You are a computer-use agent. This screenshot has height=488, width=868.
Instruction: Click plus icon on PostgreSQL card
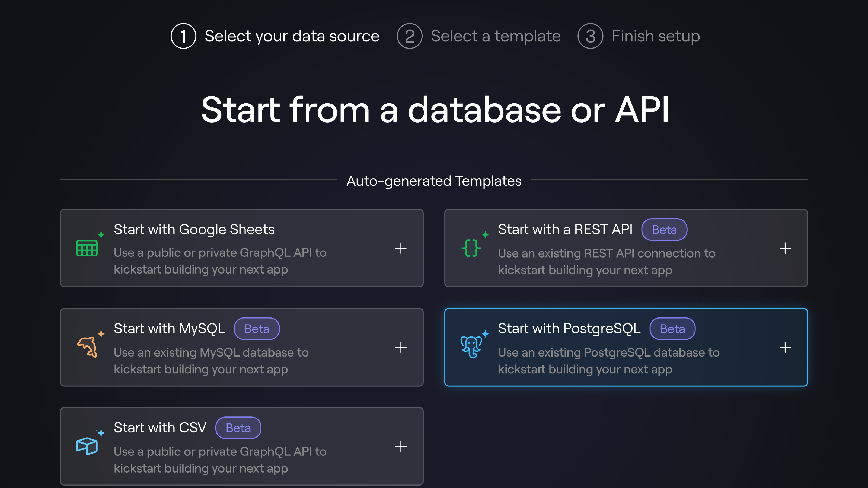pos(785,347)
